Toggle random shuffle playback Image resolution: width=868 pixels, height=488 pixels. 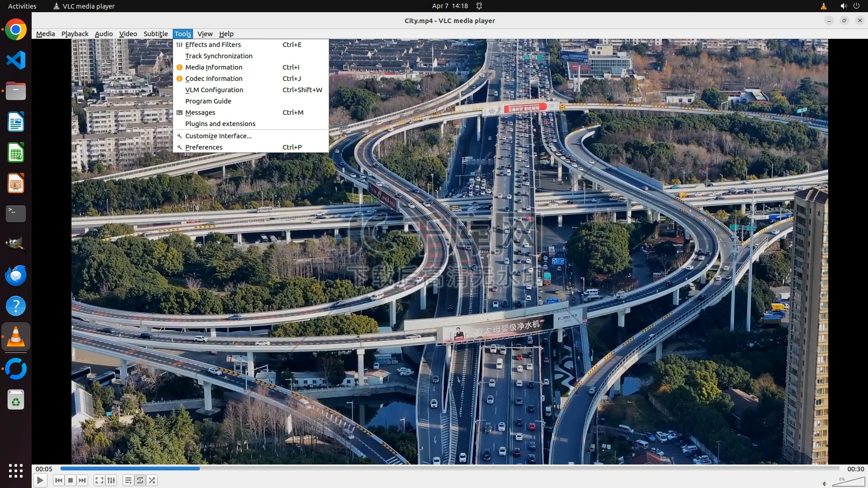click(152, 480)
